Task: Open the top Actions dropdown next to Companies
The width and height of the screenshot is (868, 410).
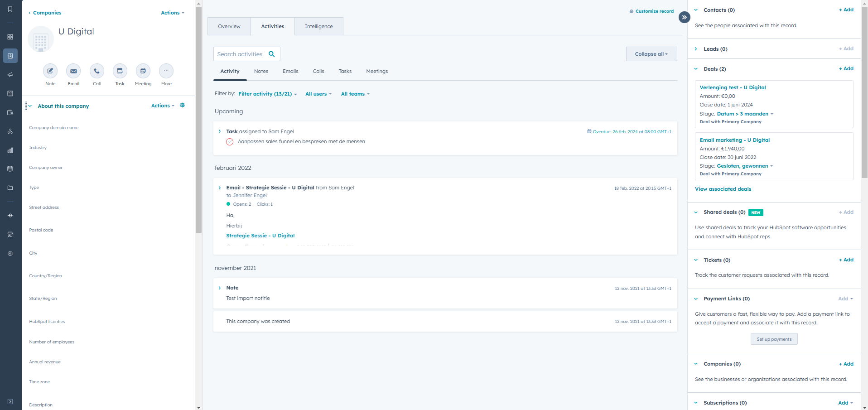Action: (173, 13)
